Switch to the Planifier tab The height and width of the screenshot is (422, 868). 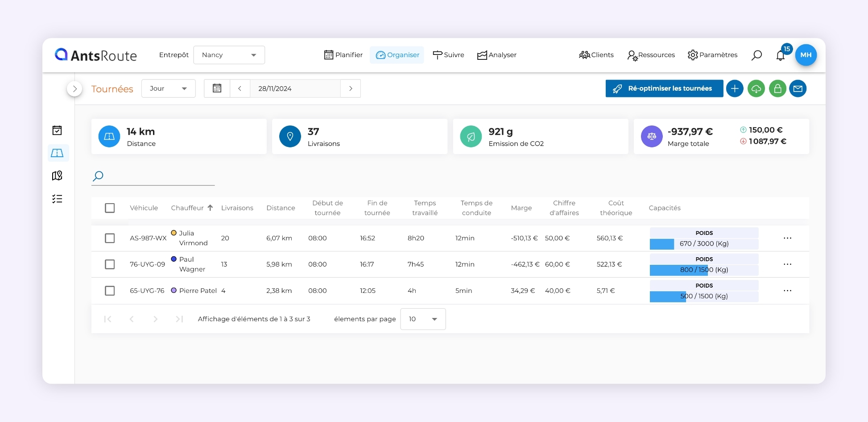click(343, 55)
